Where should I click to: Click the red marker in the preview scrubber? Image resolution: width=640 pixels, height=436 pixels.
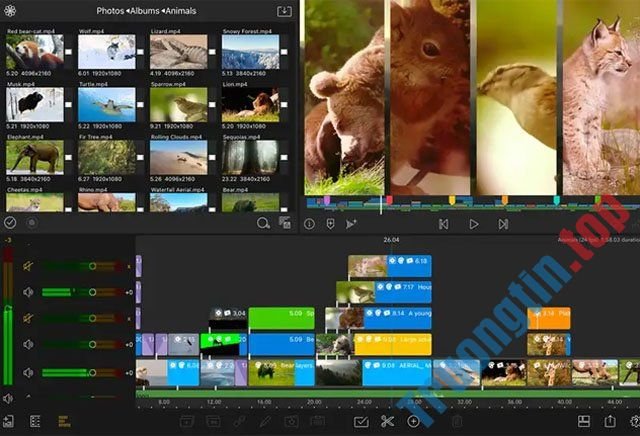(389, 200)
